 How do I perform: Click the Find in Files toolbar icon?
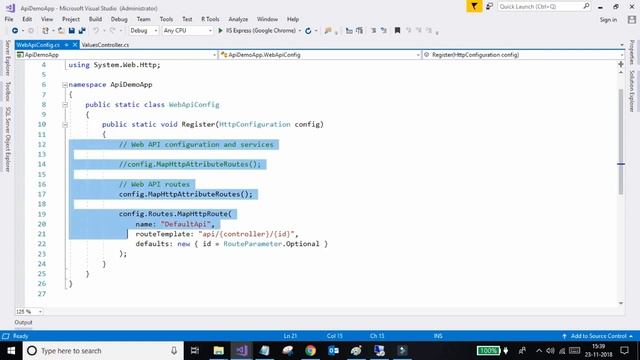[328, 31]
